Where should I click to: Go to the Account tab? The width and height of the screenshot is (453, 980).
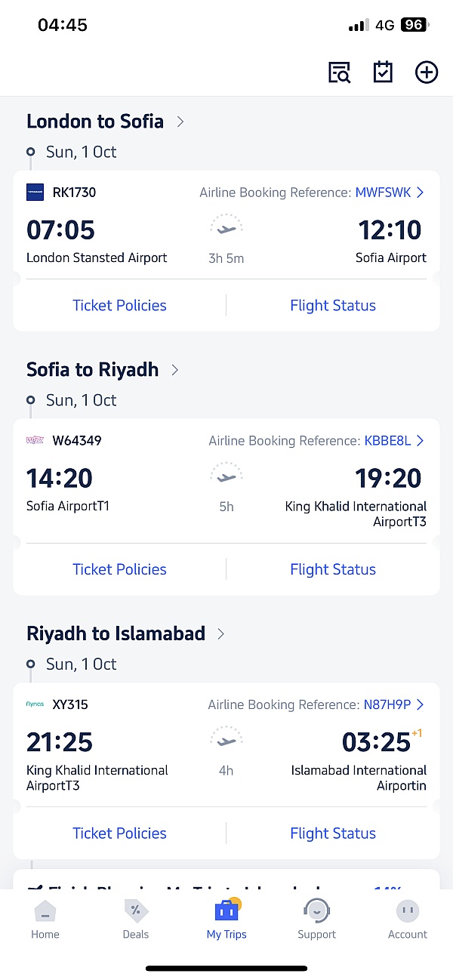tap(408, 920)
